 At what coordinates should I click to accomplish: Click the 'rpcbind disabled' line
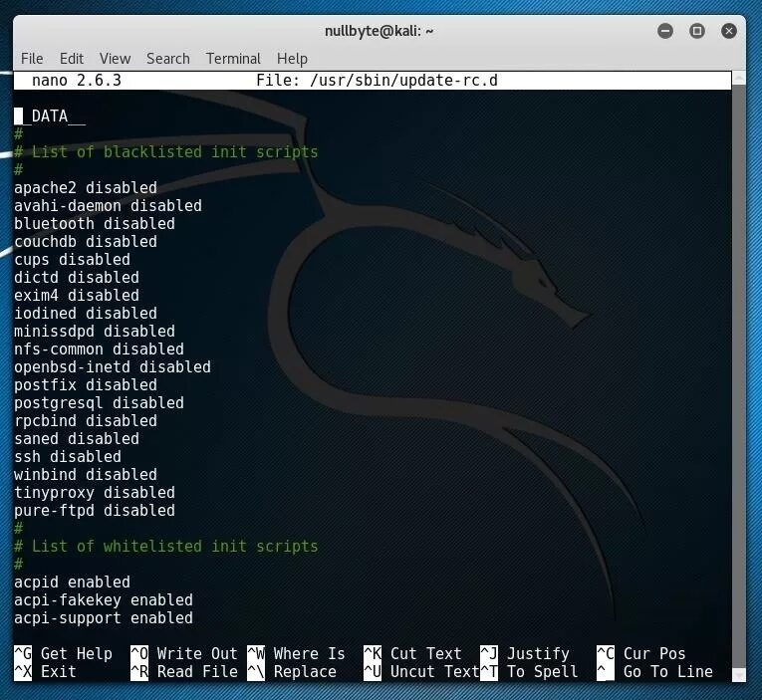[x=86, y=421]
